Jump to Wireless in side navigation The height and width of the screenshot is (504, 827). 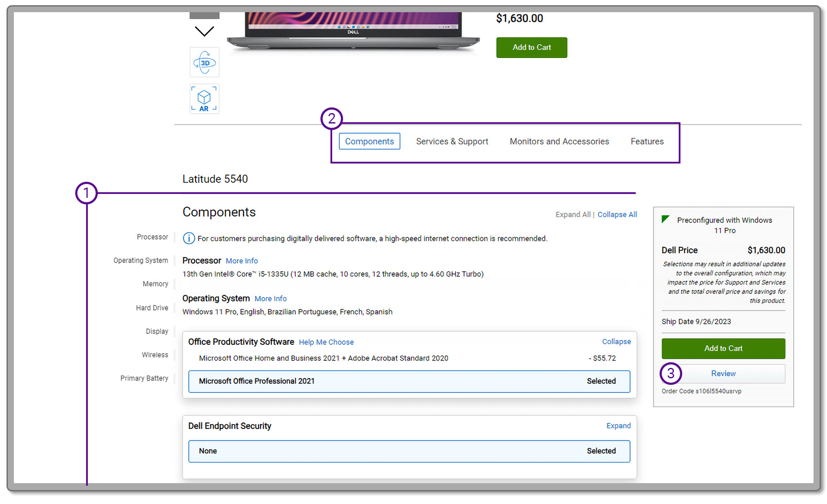pos(155,355)
